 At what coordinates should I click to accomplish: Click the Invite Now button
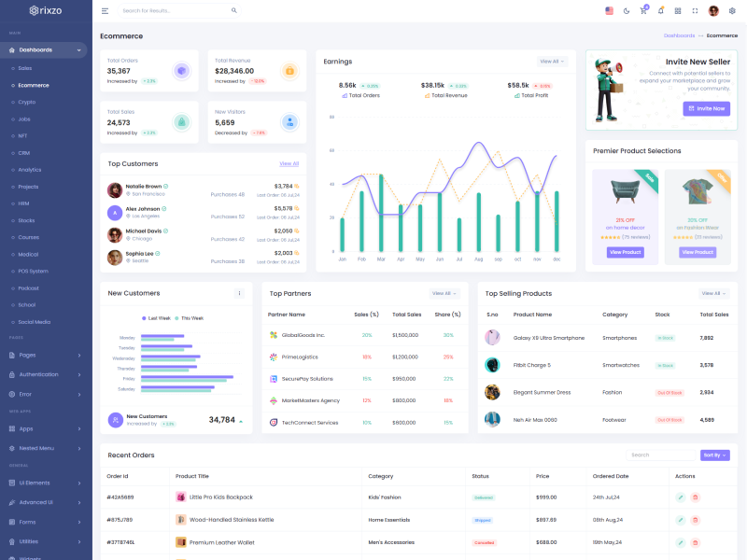[x=706, y=108]
